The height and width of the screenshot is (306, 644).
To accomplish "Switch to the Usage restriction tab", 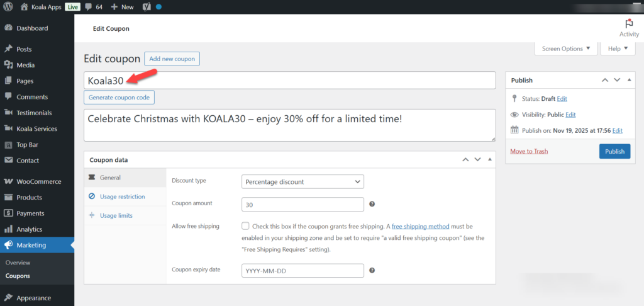I will pos(122,197).
